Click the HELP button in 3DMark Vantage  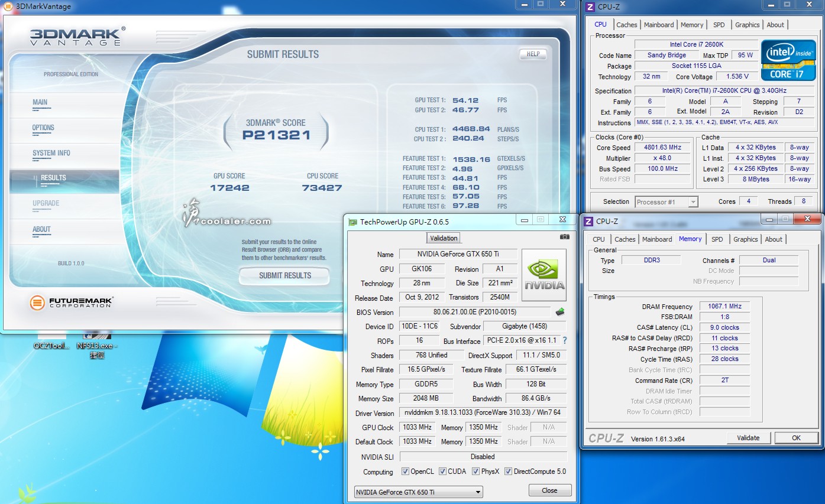(x=533, y=54)
